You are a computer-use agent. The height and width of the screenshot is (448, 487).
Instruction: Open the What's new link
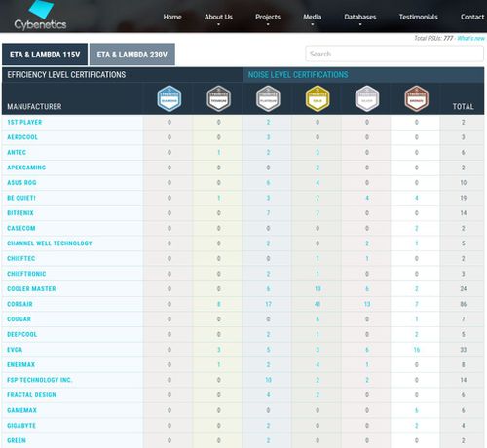click(470, 38)
